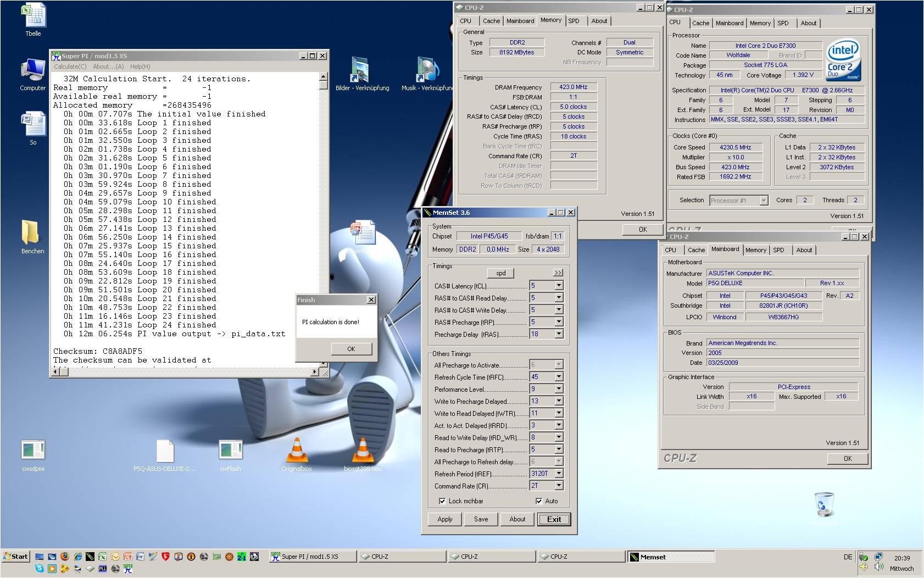Image resolution: width=924 pixels, height=578 pixels.
Task: Launch Excel from the quick launch bar
Action: [103, 557]
